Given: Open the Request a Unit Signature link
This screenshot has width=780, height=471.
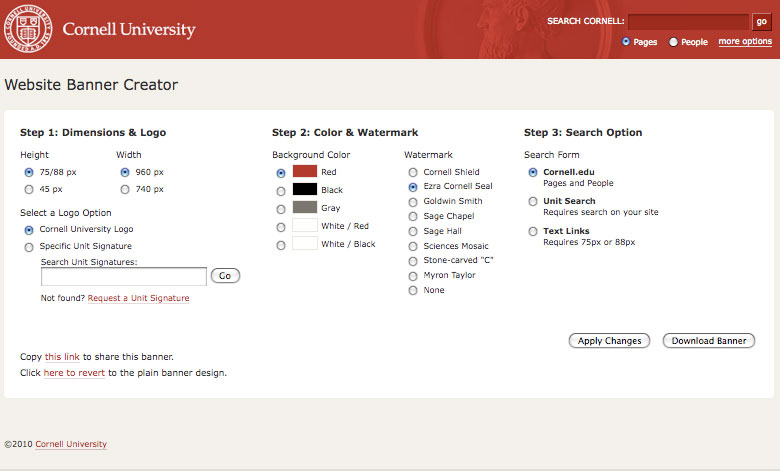Looking at the screenshot, I should click(x=138, y=298).
